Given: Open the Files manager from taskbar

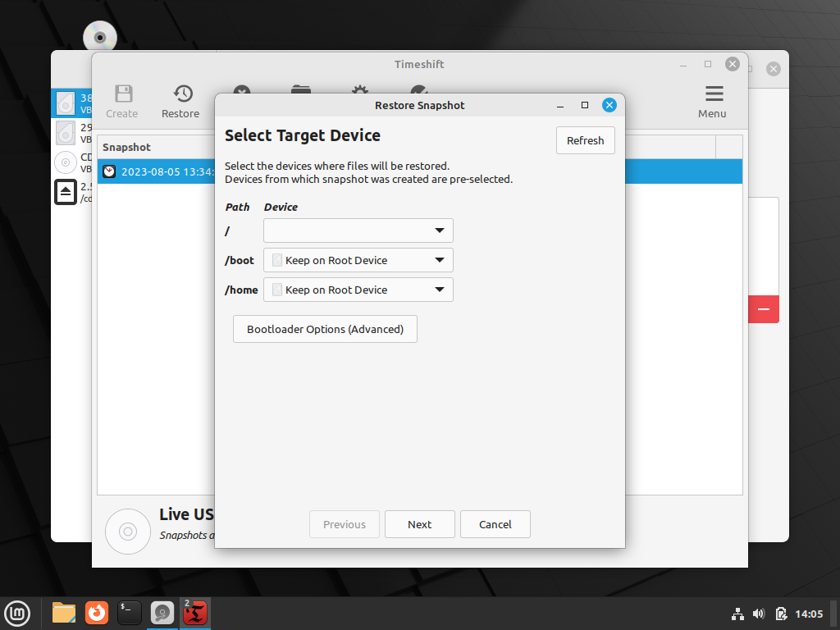Looking at the screenshot, I should point(64,613).
